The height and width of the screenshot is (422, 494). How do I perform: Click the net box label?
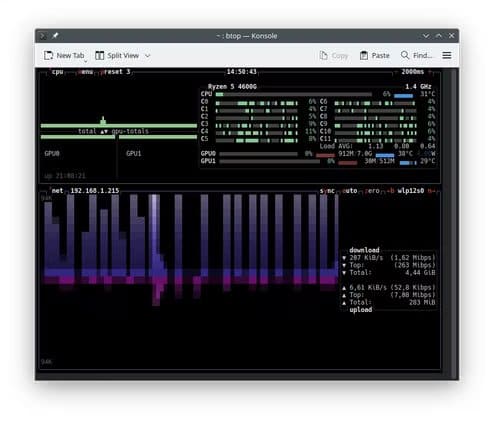click(x=57, y=191)
